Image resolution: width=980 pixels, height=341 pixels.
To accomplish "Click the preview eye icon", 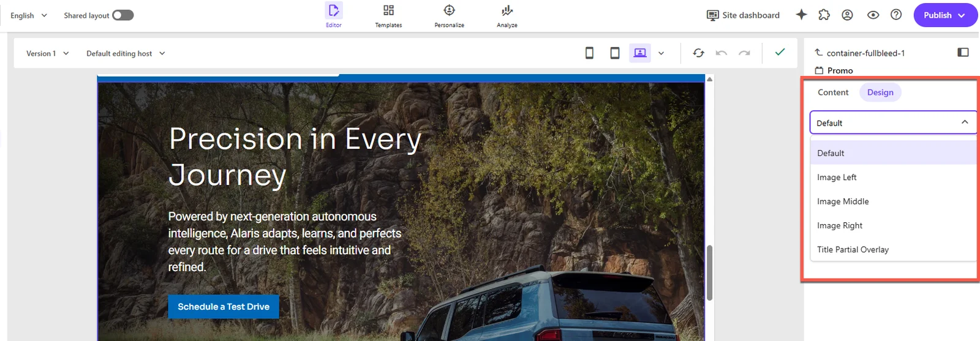I will tap(873, 15).
